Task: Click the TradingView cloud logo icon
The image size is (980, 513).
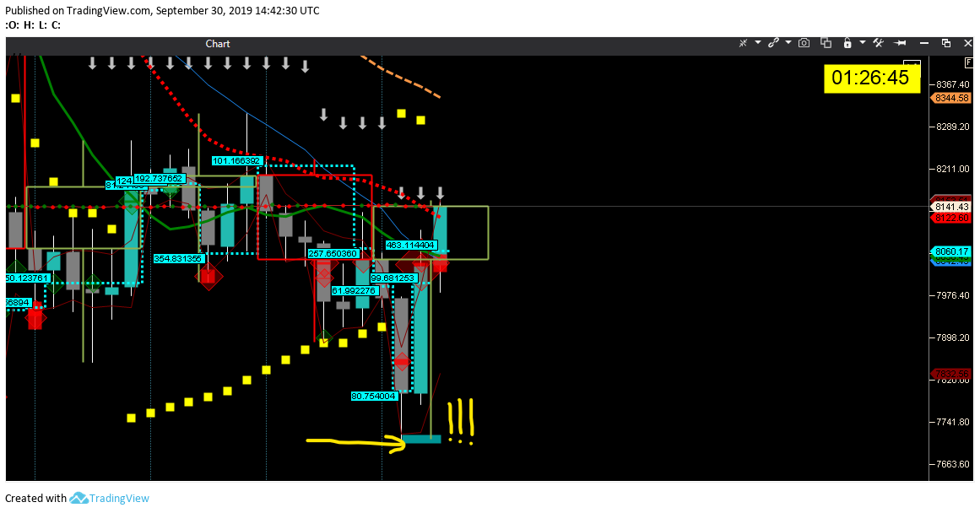Action: 79,498
